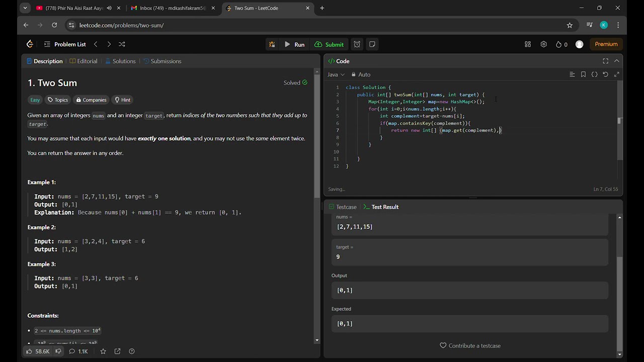The image size is (644, 362).
Task: Pick a random problem with shuffle icon
Action: click(x=122, y=44)
